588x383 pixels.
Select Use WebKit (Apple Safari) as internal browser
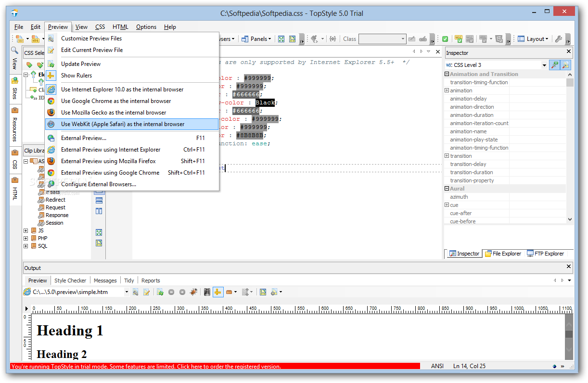[132, 124]
